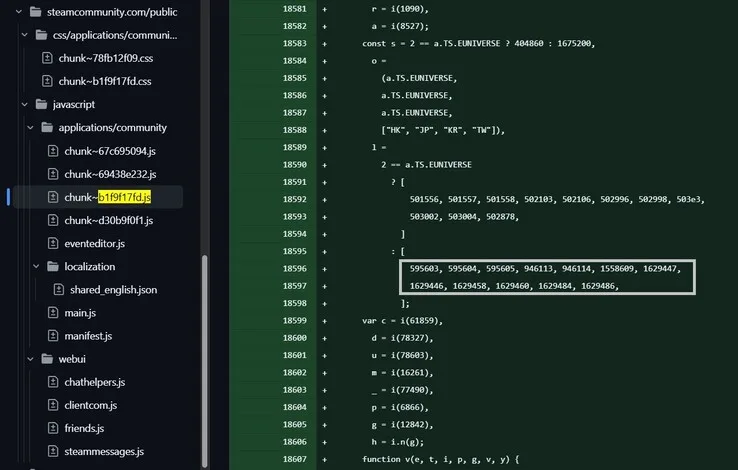Click file icon beside chathelpers.js

[53, 382]
